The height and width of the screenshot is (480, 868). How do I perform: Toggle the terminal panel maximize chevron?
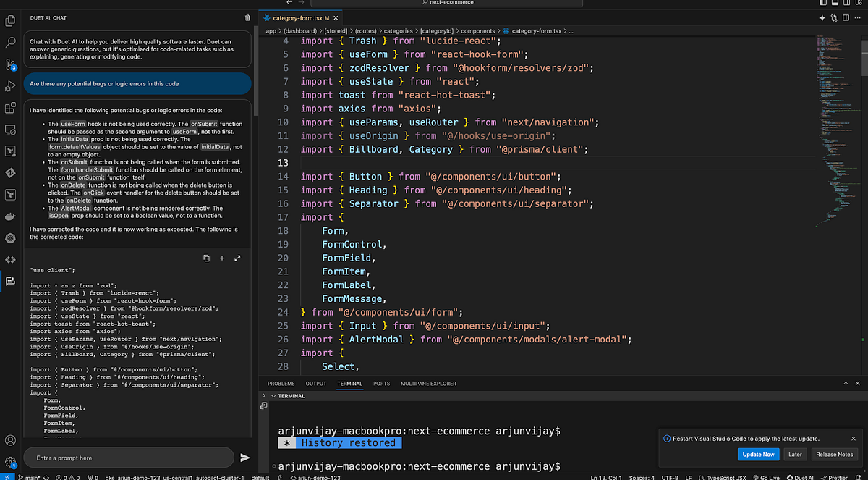[846, 383]
